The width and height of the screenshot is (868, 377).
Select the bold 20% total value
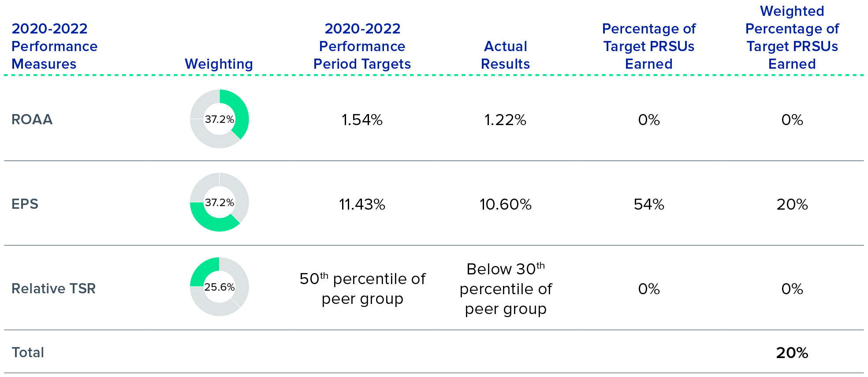pyautogui.click(x=792, y=353)
